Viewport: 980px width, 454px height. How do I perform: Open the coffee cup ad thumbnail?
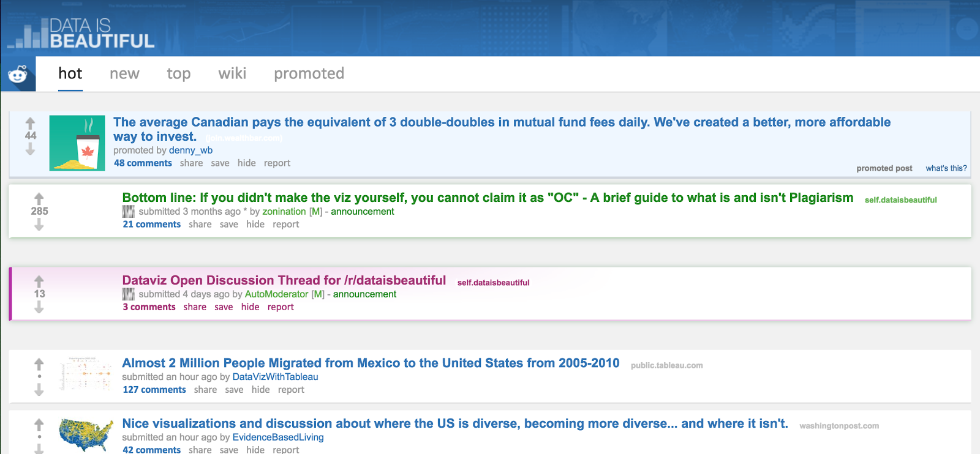pyautogui.click(x=77, y=143)
